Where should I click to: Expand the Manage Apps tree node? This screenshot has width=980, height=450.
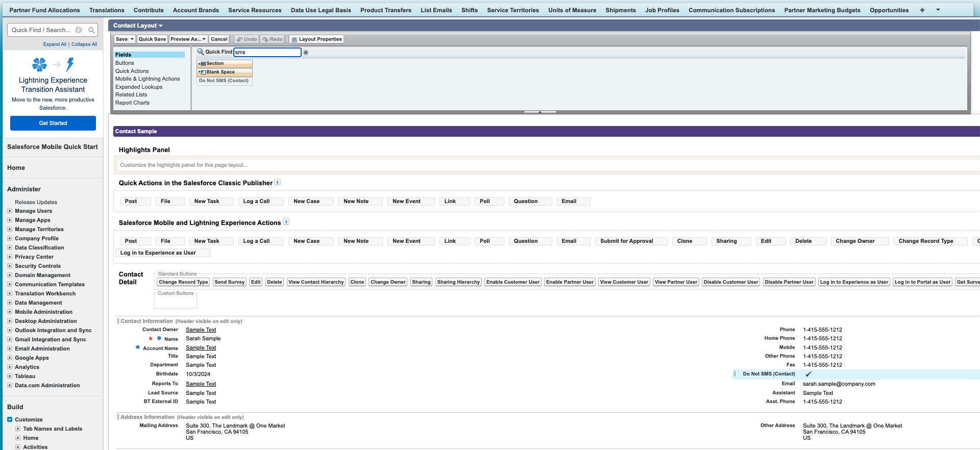tap(10, 220)
